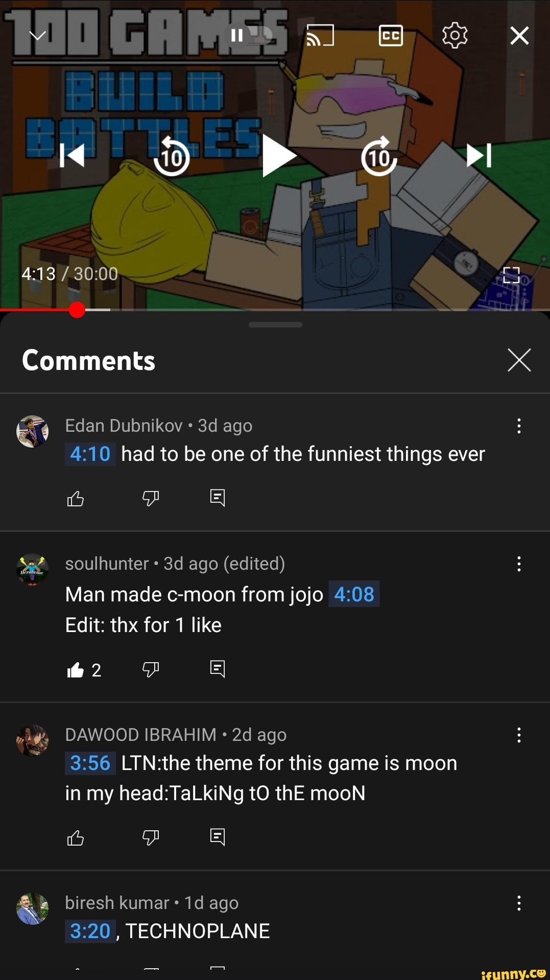Rewind the video 10 seconds
This screenshot has height=980, width=550.
pos(172,157)
